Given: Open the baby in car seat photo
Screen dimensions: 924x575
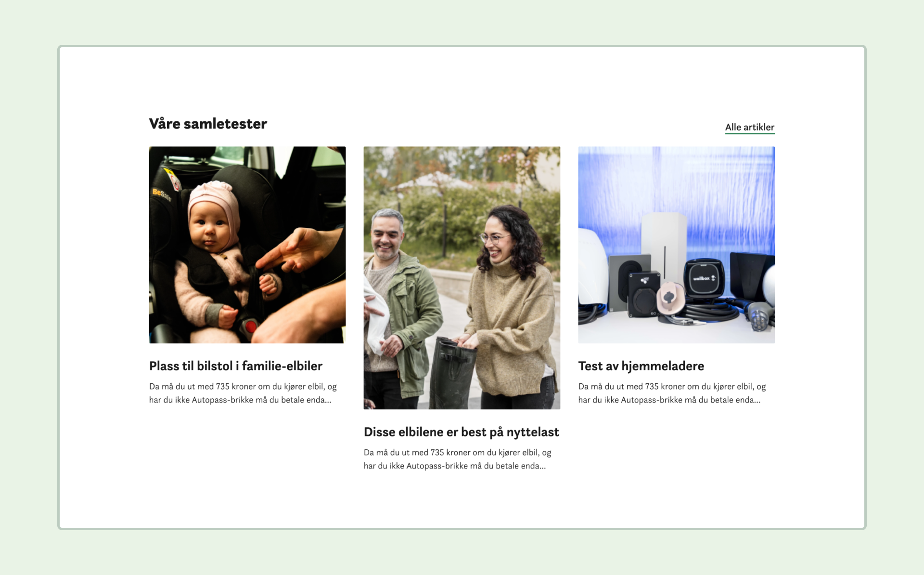Looking at the screenshot, I should [247, 245].
